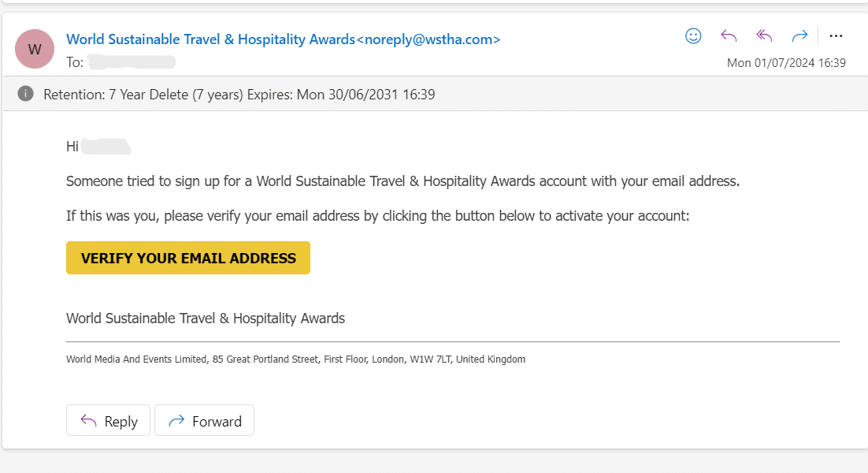Click the blue arrow inside Forward button
The width and height of the screenshot is (868, 473).
176,420
